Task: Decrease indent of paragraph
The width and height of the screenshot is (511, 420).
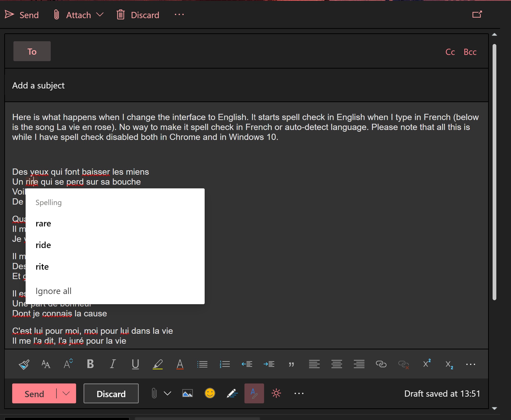Action: 247,364
